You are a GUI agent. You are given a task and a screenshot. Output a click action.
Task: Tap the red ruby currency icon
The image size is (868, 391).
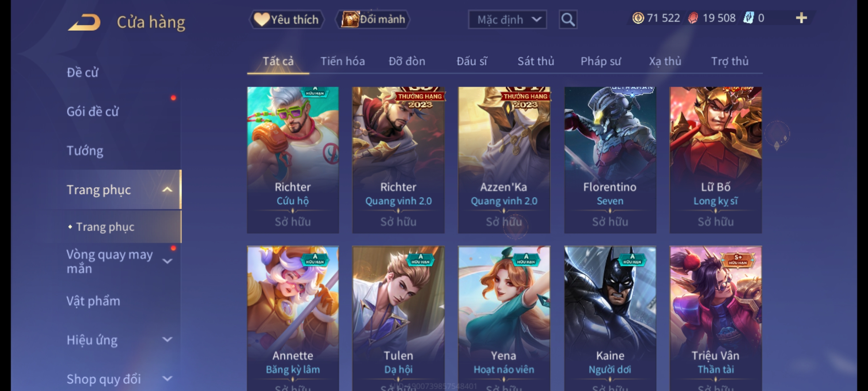click(693, 18)
